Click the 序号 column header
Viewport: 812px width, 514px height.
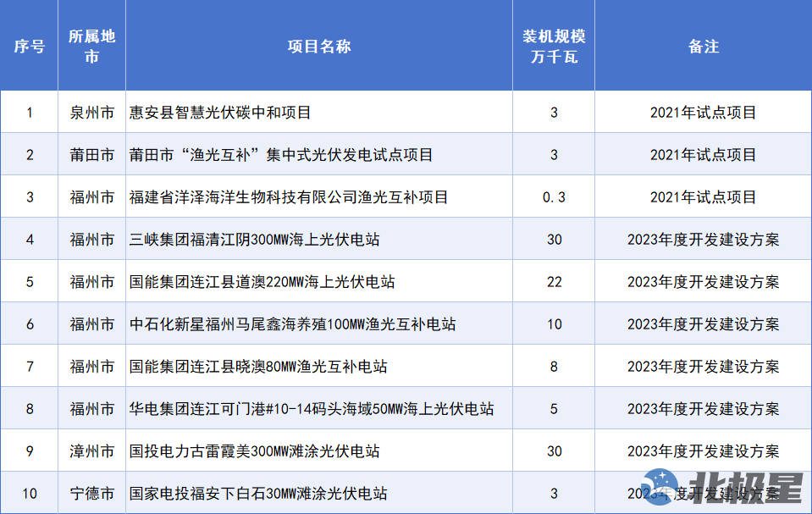[29, 47]
